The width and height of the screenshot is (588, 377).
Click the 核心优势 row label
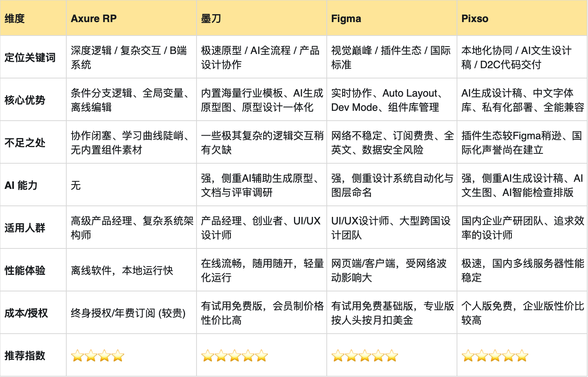33,100
